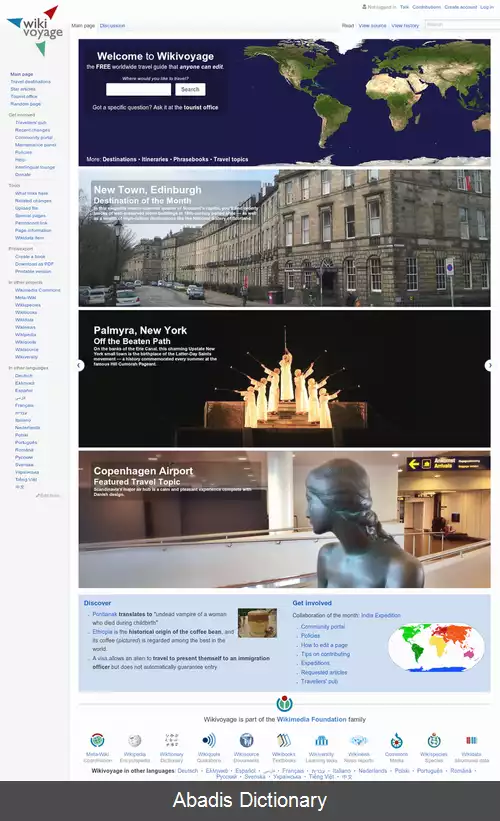
Task: Open the Commons media icon
Action: pos(396,740)
